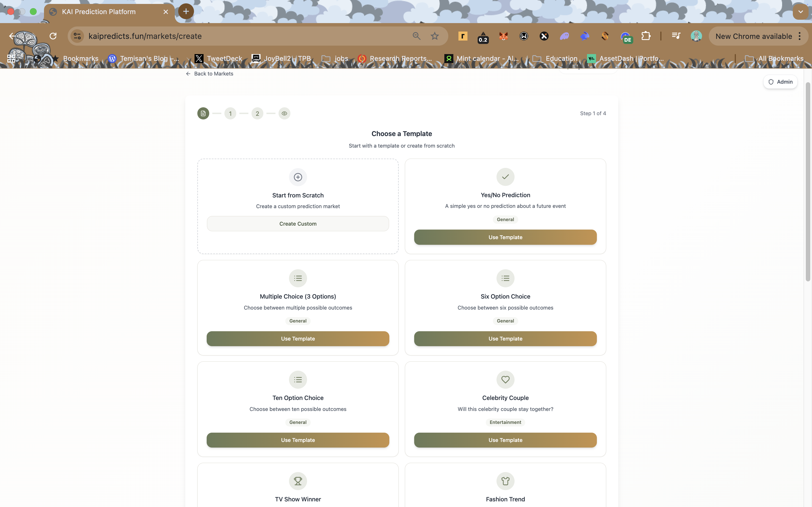Image resolution: width=812 pixels, height=507 pixels.
Task: Click the eye preview step icon
Action: click(284, 113)
